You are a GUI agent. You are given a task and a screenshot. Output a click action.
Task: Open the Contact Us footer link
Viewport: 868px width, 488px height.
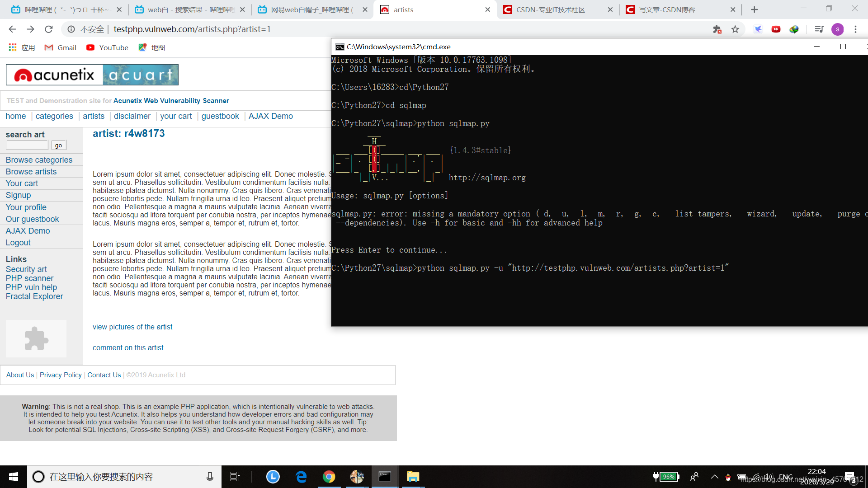click(x=104, y=375)
